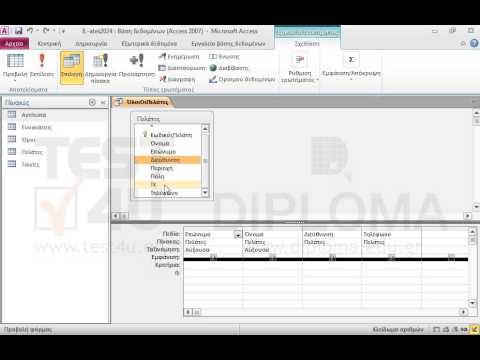The height and width of the screenshot is (360, 480).
Task: Open the field dropdown in the Επώνυμο cell
Action: 237,235
